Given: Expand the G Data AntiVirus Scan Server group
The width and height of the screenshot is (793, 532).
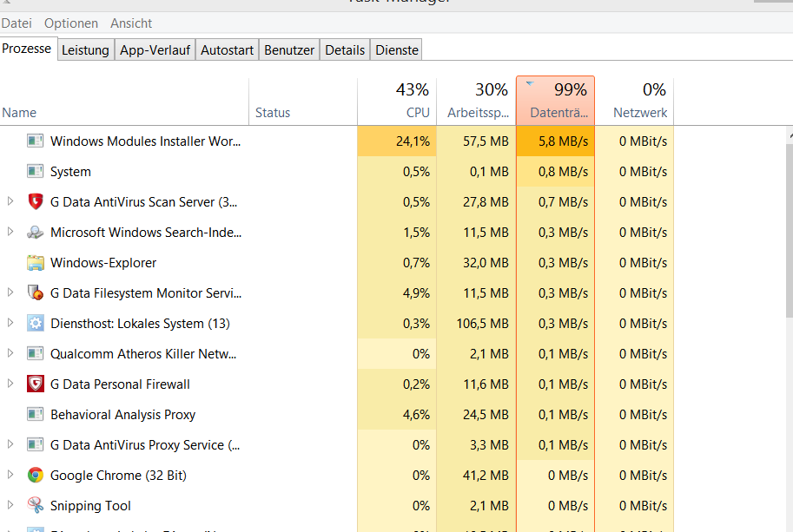Looking at the screenshot, I should click(10, 201).
